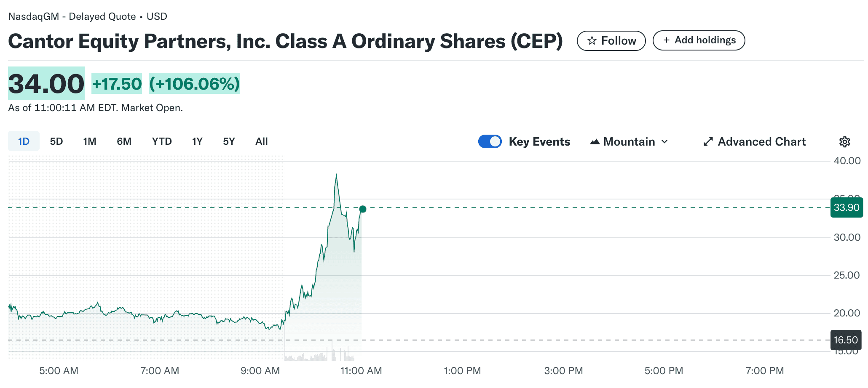Open chart settings gear icon
This screenshot has width=868, height=388.
845,142
